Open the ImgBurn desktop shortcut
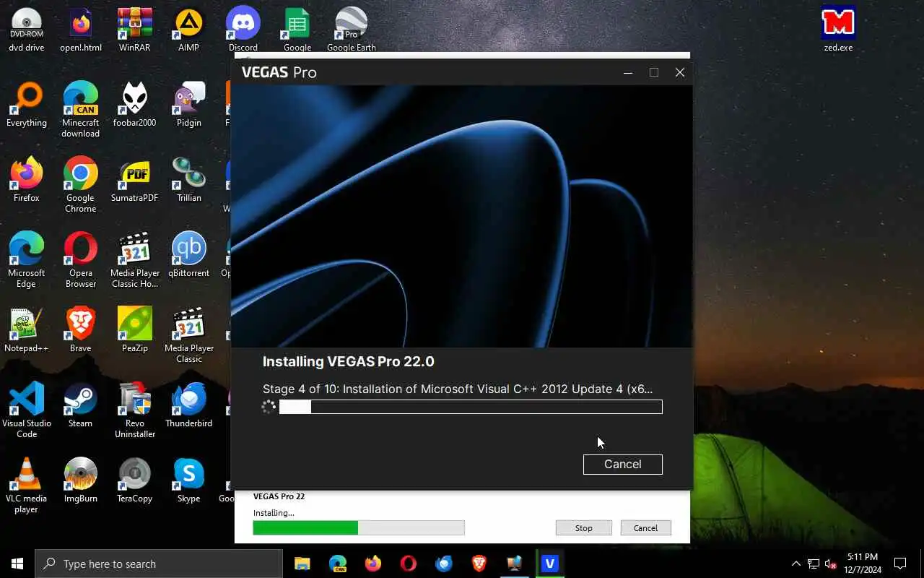The image size is (924, 578). [x=81, y=480]
